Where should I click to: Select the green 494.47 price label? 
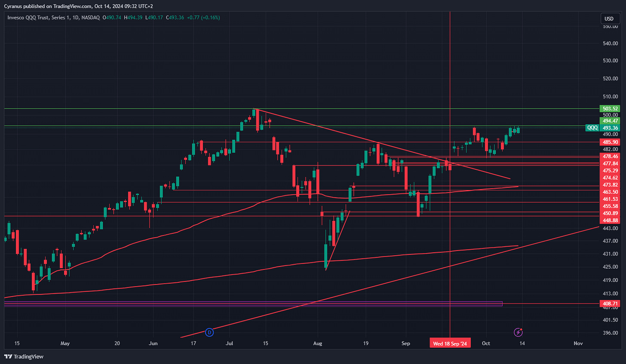click(610, 121)
